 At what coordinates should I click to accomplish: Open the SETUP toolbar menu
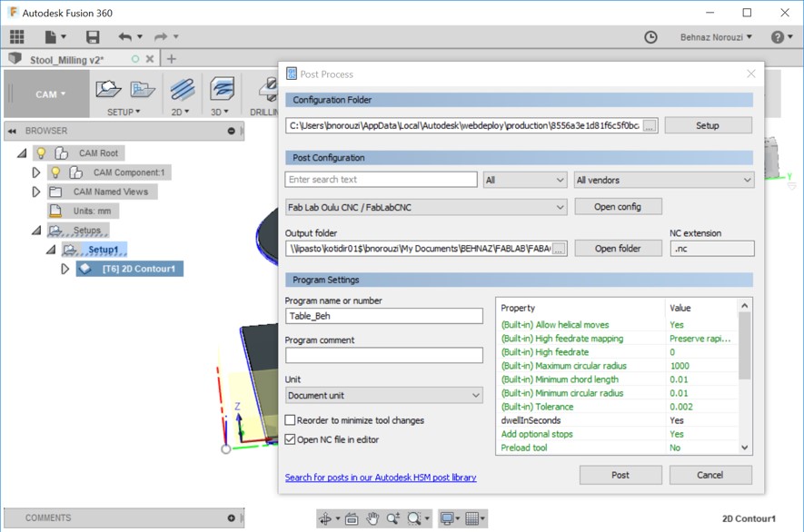coord(124,112)
